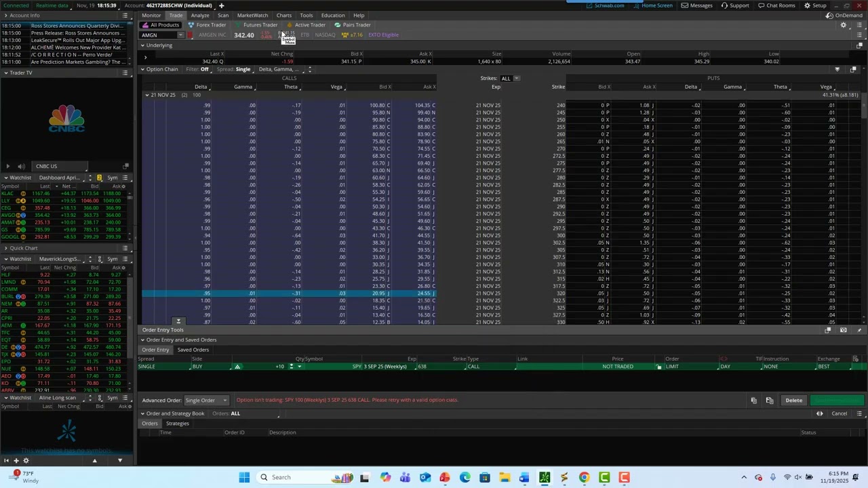Image resolution: width=868 pixels, height=488 pixels.
Task: Change the order Side from BUY
Action: click(212, 367)
